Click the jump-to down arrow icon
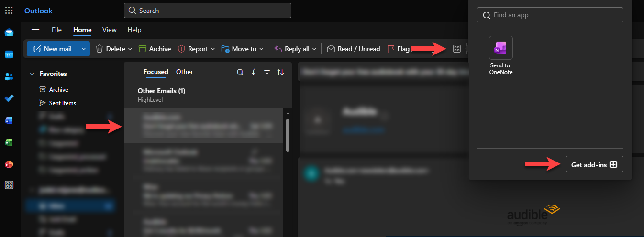Viewport: 644px width, 237px height. tap(254, 72)
